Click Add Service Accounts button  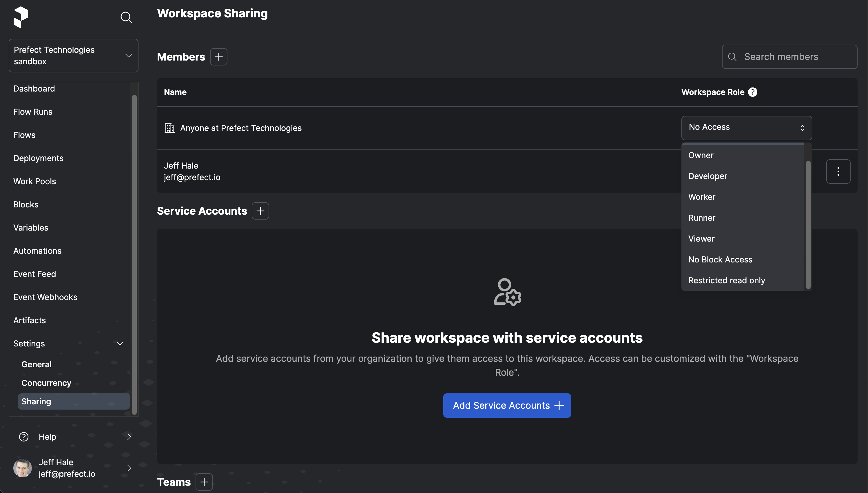[507, 406]
